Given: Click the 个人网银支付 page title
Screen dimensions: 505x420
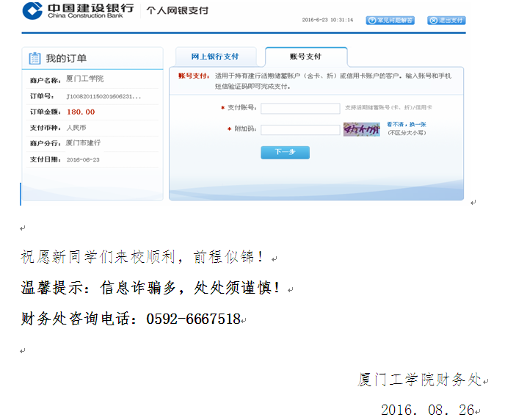Looking at the screenshot, I should click(x=177, y=11).
